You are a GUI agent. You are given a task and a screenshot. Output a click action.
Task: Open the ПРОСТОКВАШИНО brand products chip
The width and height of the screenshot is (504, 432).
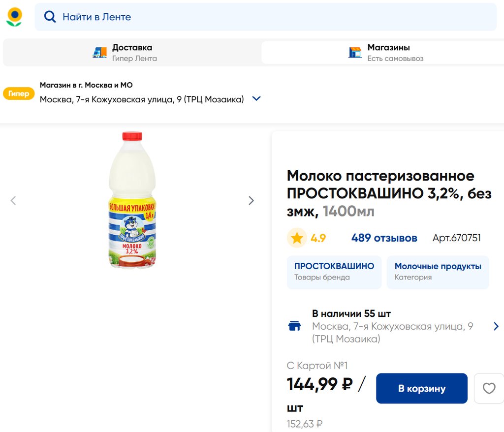coord(334,272)
